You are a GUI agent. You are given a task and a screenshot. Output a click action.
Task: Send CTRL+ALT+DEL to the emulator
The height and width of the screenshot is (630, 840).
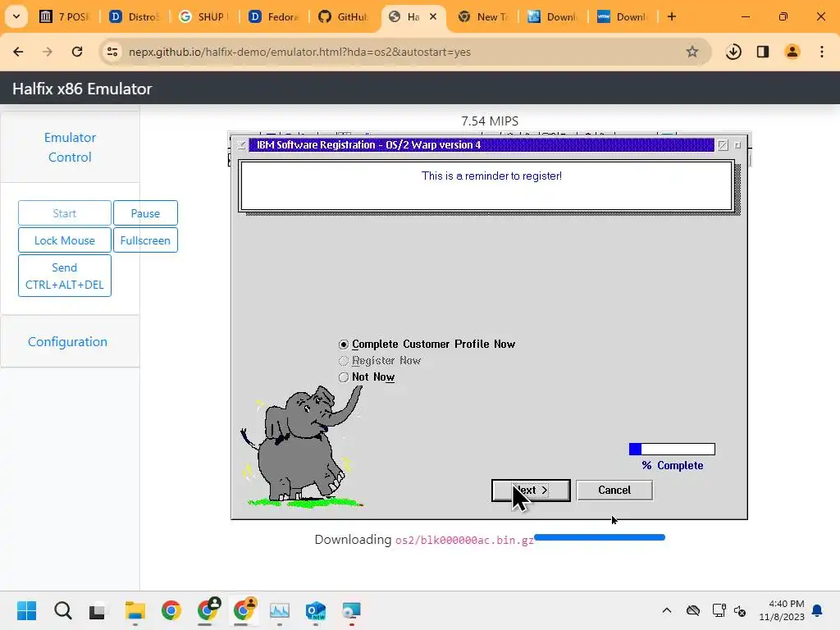coord(65,276)
